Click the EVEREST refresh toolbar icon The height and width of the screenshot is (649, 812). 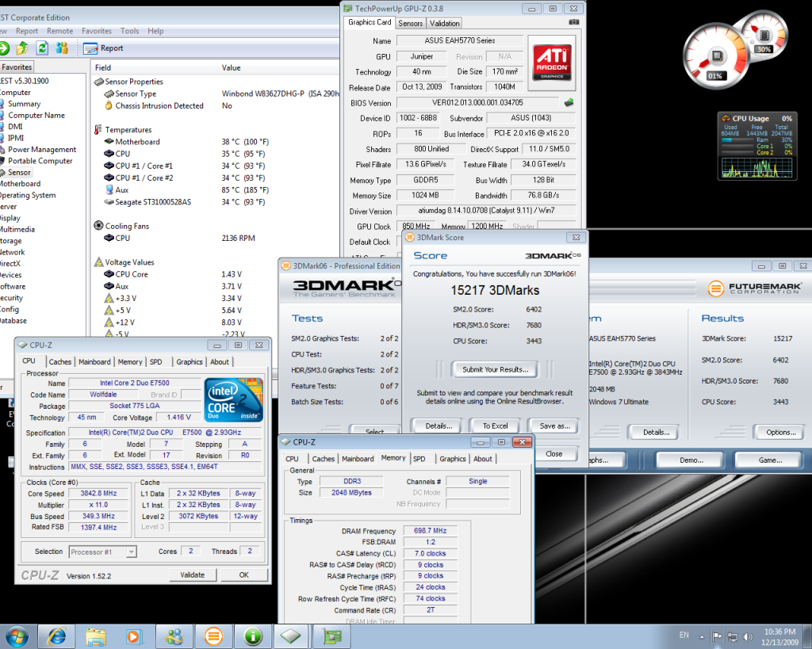(42, 48)
